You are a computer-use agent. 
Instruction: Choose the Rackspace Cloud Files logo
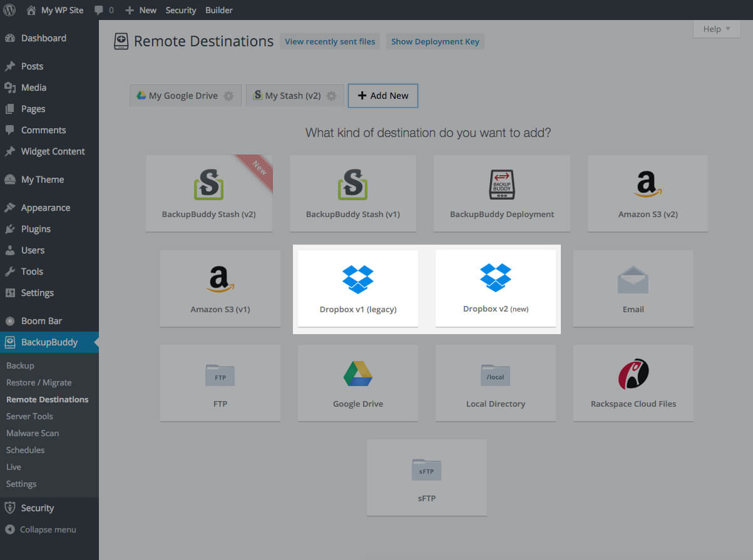633,374
